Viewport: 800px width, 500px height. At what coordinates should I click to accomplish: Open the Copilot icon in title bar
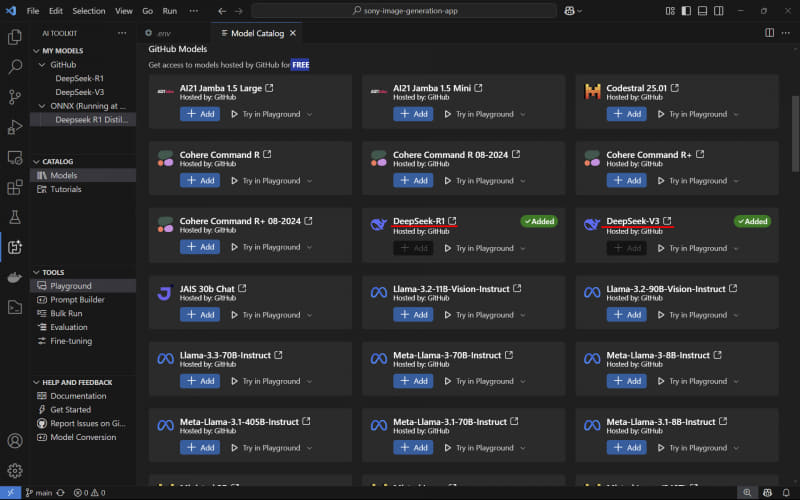point(569,11)
